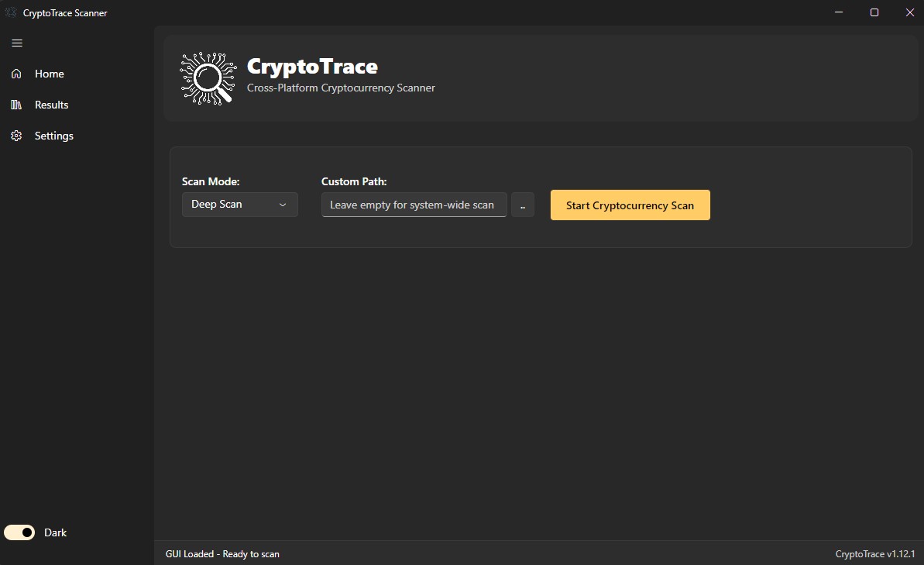Click the CryptoTrace magnifier logo

208,78
